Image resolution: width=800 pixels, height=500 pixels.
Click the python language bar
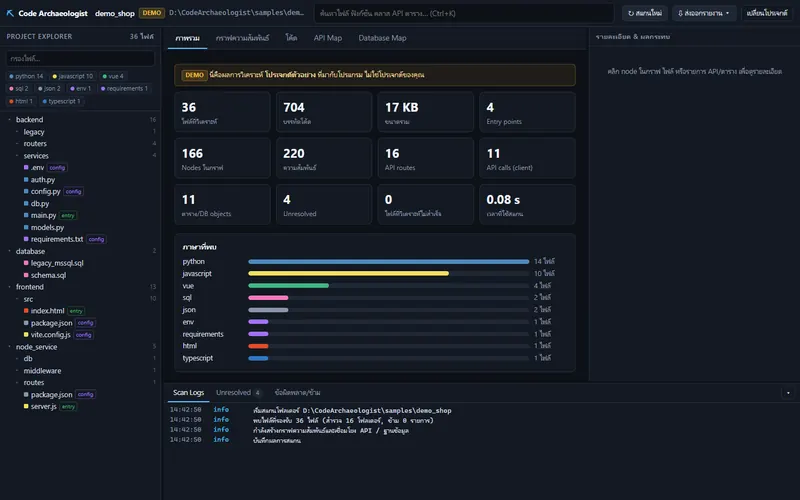tap(388, 261)
